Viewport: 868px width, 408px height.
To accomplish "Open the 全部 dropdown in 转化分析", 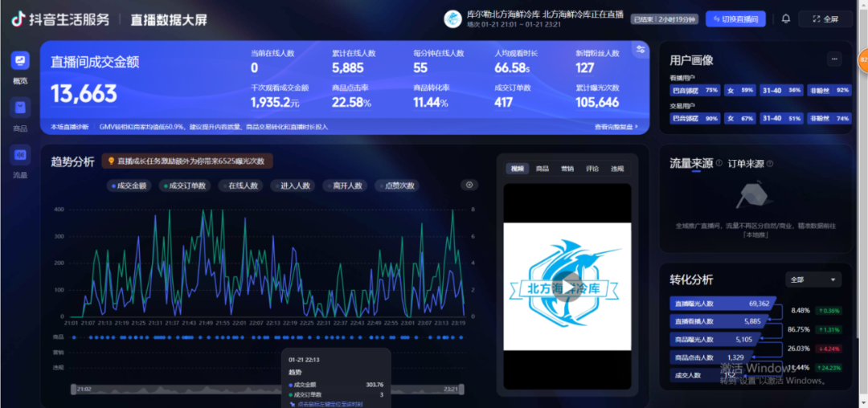I will coord(813,279).
